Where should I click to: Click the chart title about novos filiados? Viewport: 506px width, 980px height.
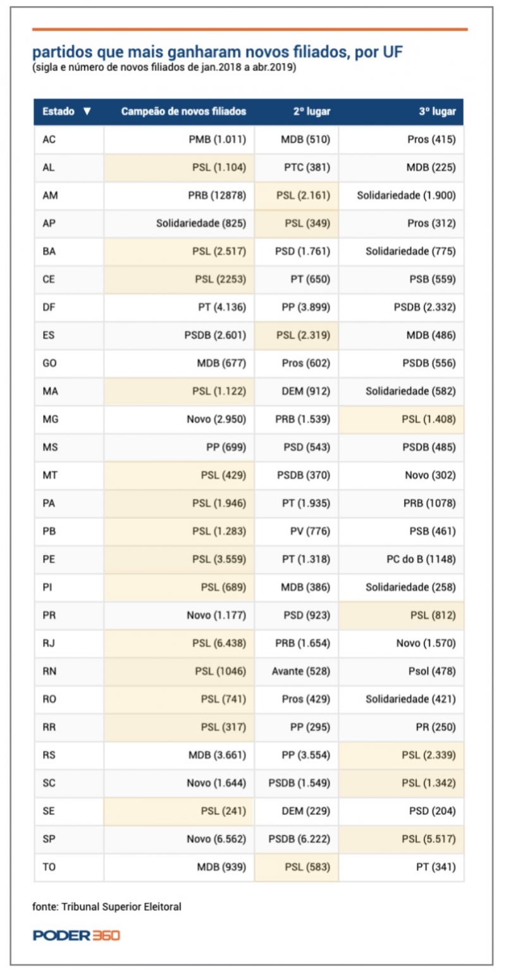pos(217,52)
